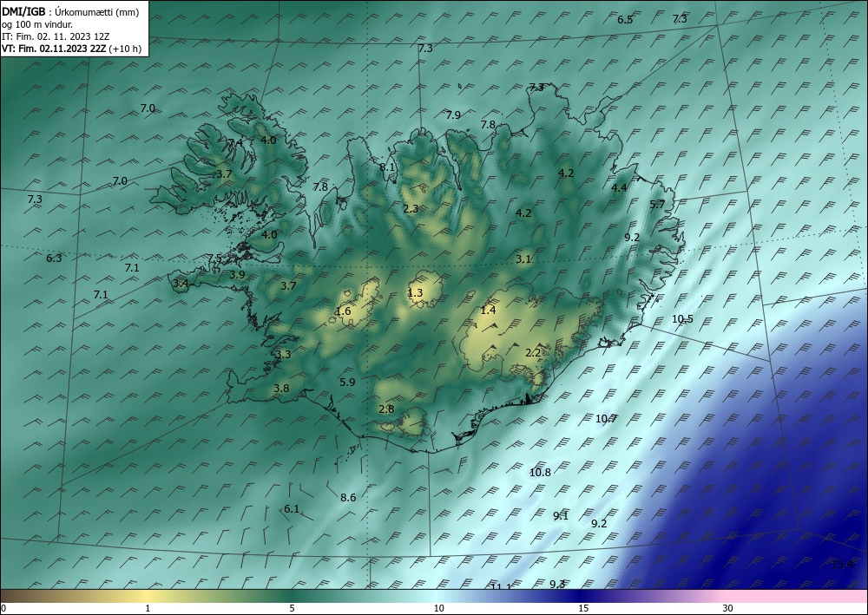
Task: Click the 1.6 value on the glacier
Action: click(x=343, y=311)
